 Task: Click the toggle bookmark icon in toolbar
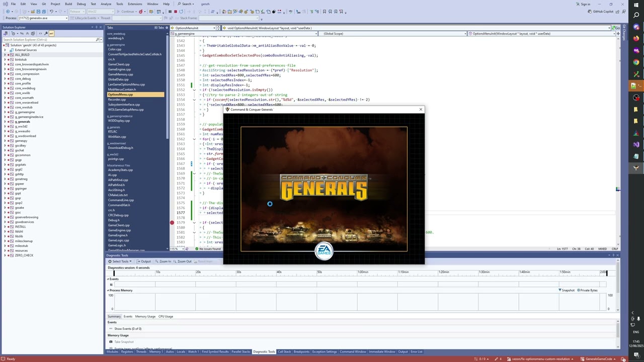tap(325, 12)
